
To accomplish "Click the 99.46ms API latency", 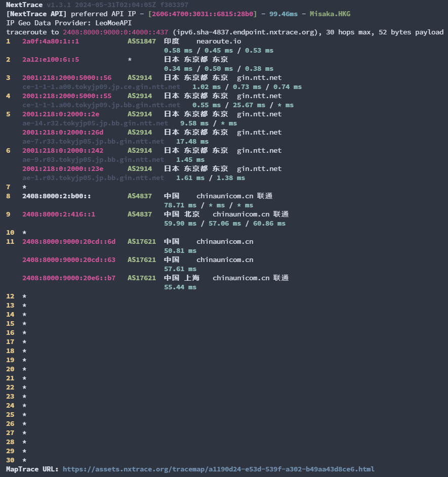I will tap(283, 14).
